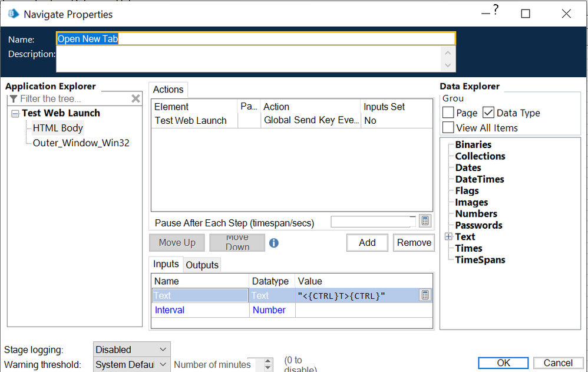This screenshot has height=372, width=588.
Task: Select Times in Data Explorer
Action: point(469,248)
